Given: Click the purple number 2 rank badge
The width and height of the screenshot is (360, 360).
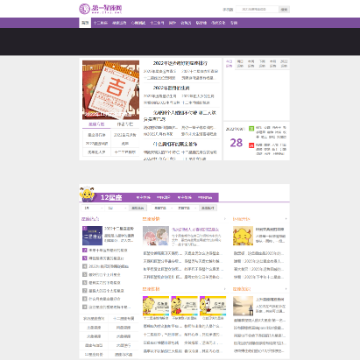Looking at the screenshot, I should click(85, 250).
